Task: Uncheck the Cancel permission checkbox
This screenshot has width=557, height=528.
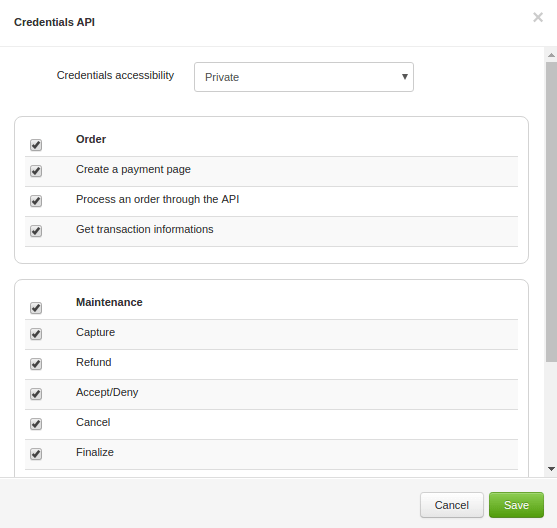Action: click(x=36, y=424)
